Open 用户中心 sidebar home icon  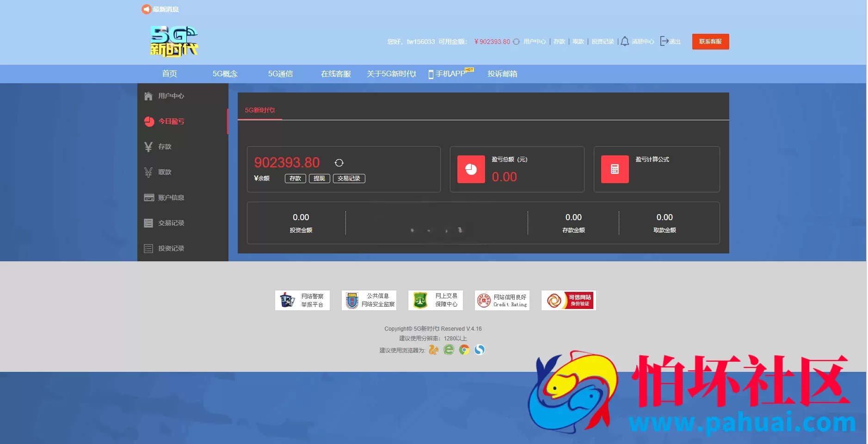coord(148,96)
